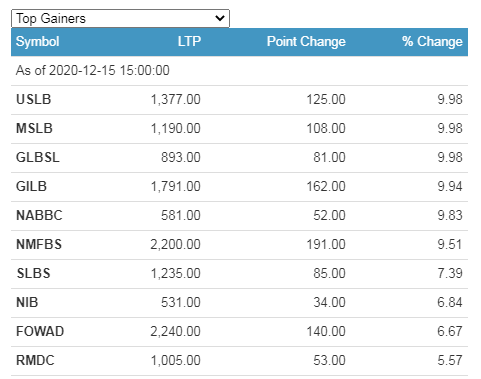
Task: Open the RMDC symbol link
Action: 35,360
